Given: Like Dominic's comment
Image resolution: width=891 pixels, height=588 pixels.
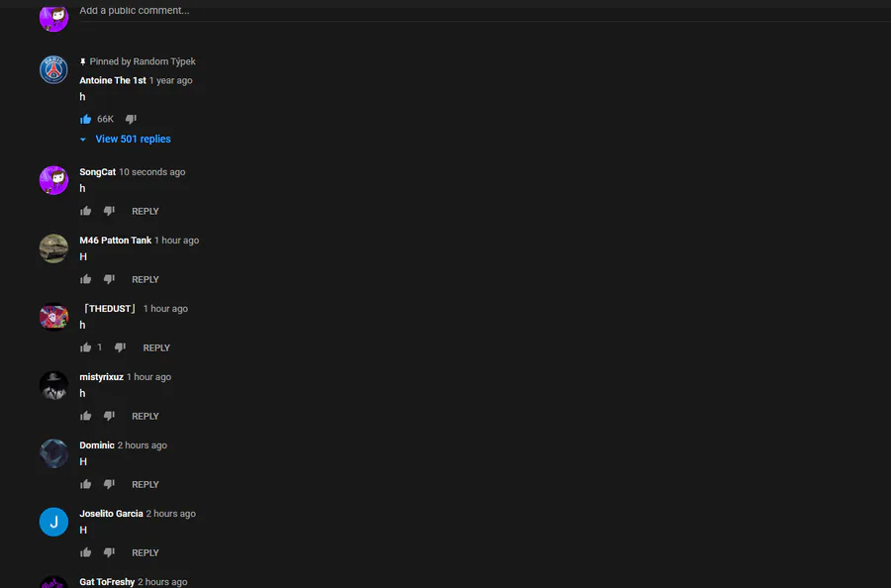Looking at the screenshot, I should pyautogui.click(x=86, y=485).
